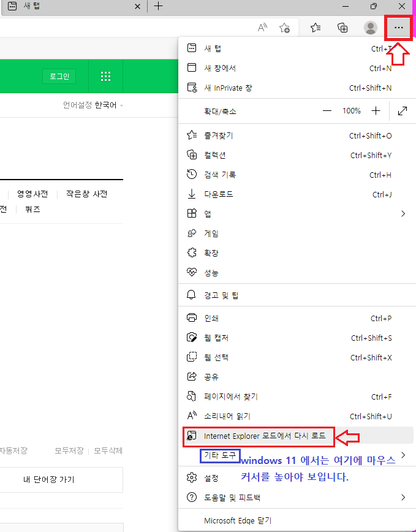
Task: Open the 작은창 사전 link
Action: tap(87, 194)
